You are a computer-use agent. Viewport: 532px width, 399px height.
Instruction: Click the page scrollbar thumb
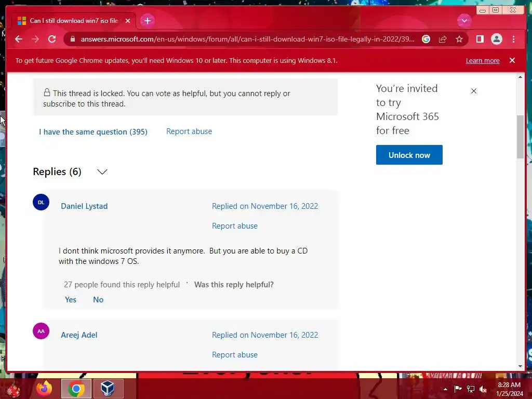tap(520, 137)
